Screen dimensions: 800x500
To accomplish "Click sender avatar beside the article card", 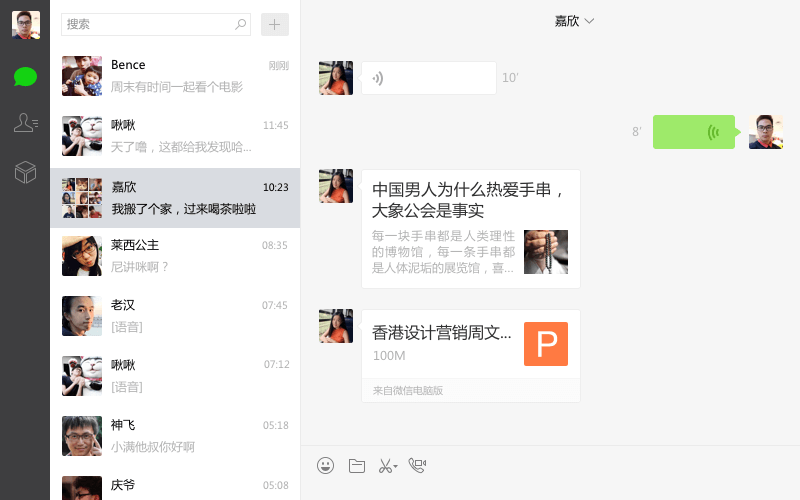I will pyautogui.click(x=336, y=186).
